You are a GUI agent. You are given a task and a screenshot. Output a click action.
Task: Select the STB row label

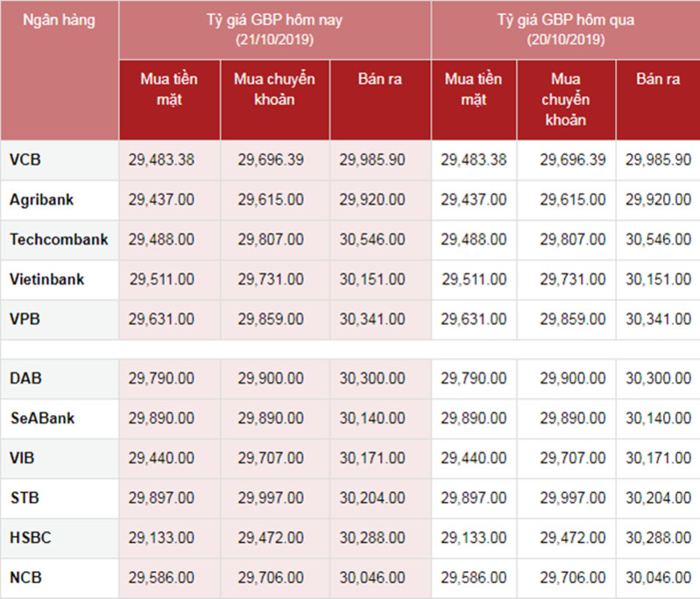point(25,497)
